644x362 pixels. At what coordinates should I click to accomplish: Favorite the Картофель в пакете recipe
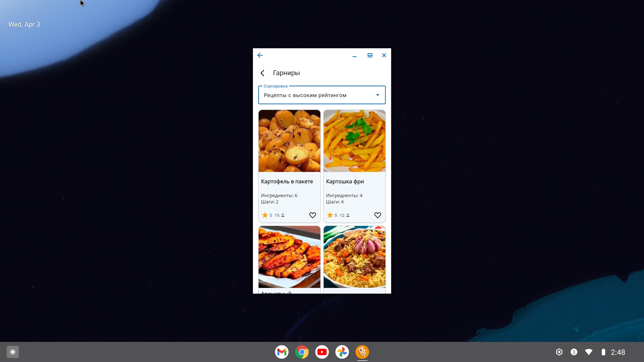pyautogui.click(x=312, y=215)
